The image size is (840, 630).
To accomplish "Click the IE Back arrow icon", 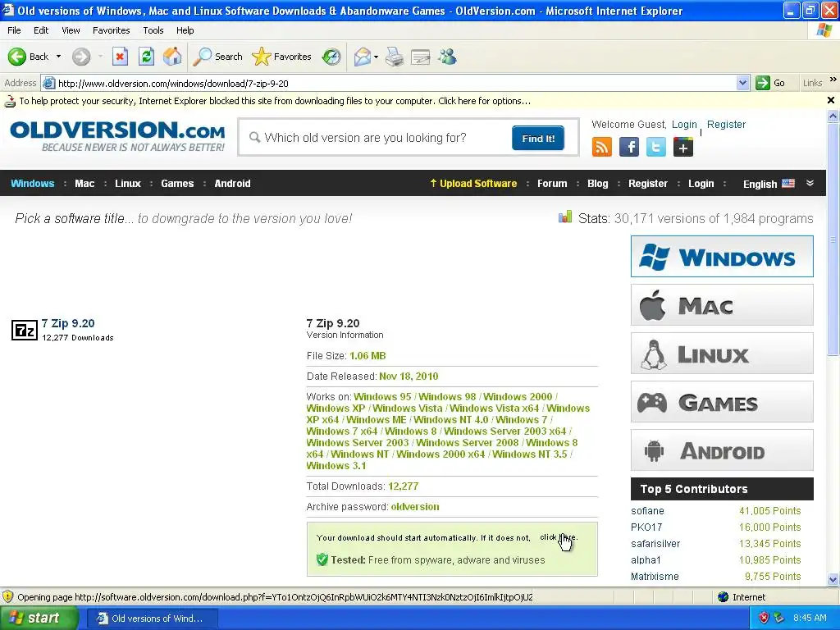I will click(x=16, y=57).
